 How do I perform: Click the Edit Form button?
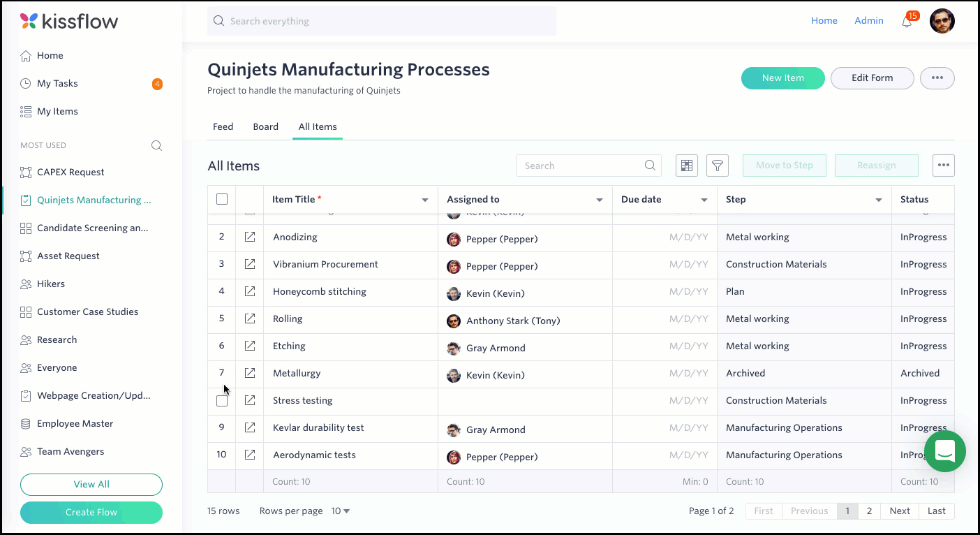[873, 78]
